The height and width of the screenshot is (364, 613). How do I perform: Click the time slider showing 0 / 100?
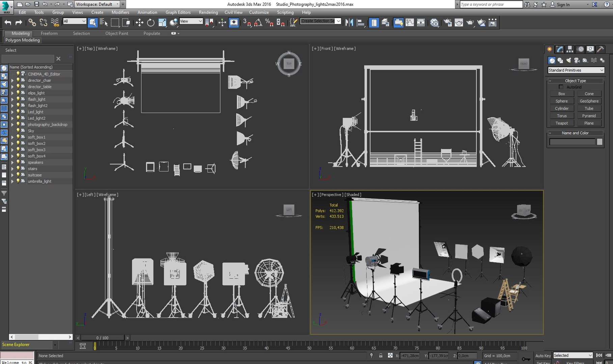[102, 338]
